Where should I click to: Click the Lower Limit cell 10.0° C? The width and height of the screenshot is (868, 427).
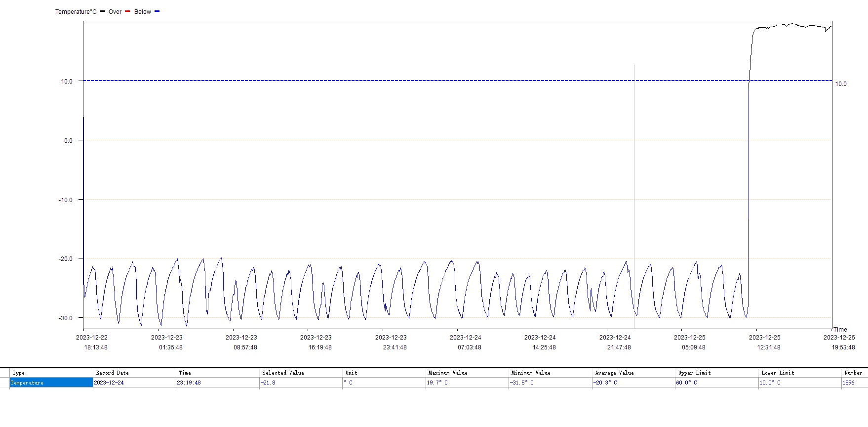(800, 383)
